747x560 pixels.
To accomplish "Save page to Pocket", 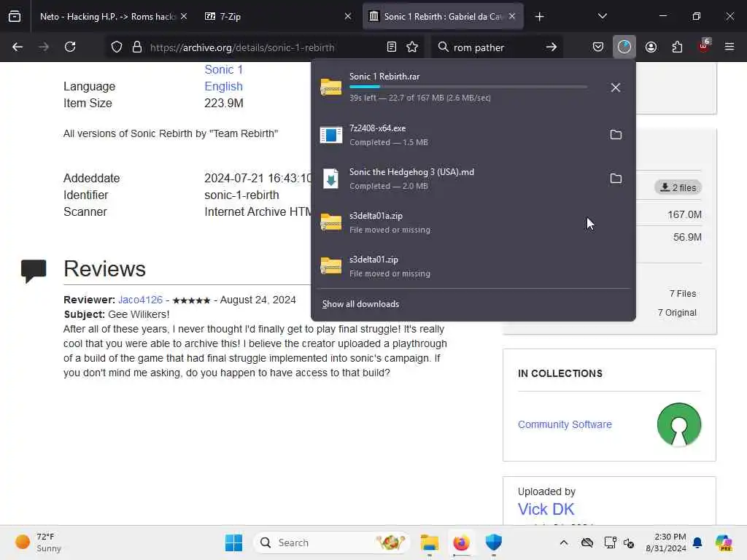I will 598,47.
